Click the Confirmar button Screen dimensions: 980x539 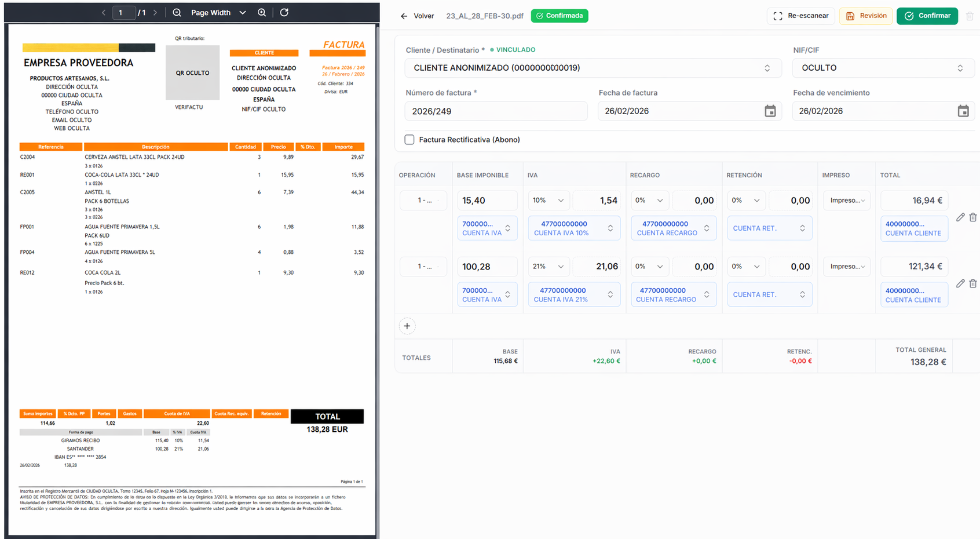pos(927,16)
